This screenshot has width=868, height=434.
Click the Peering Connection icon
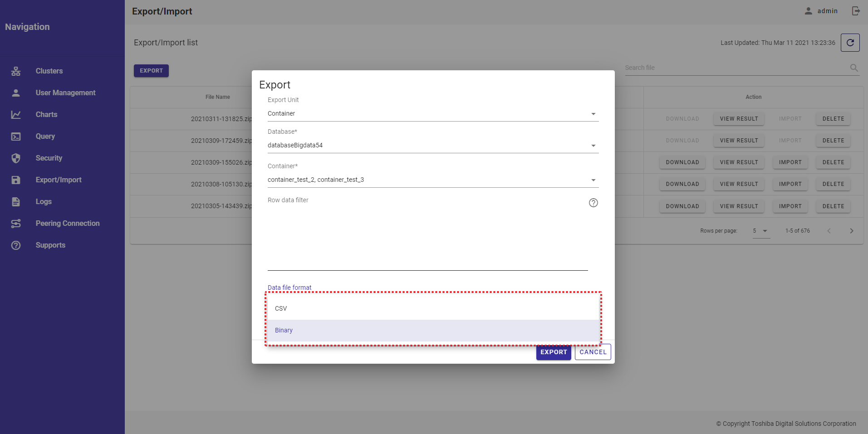coord(16,223)
